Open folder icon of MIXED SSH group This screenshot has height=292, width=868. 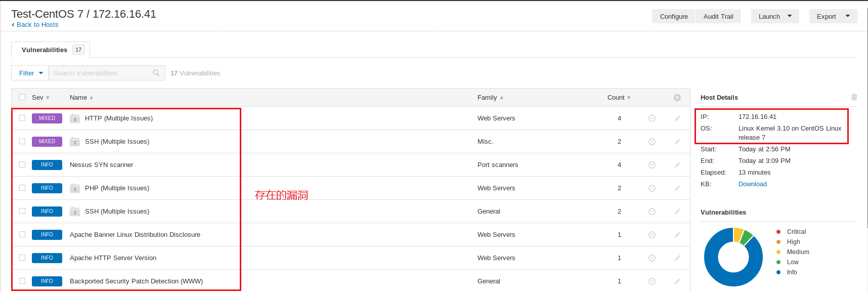click(x=75, y=142)
